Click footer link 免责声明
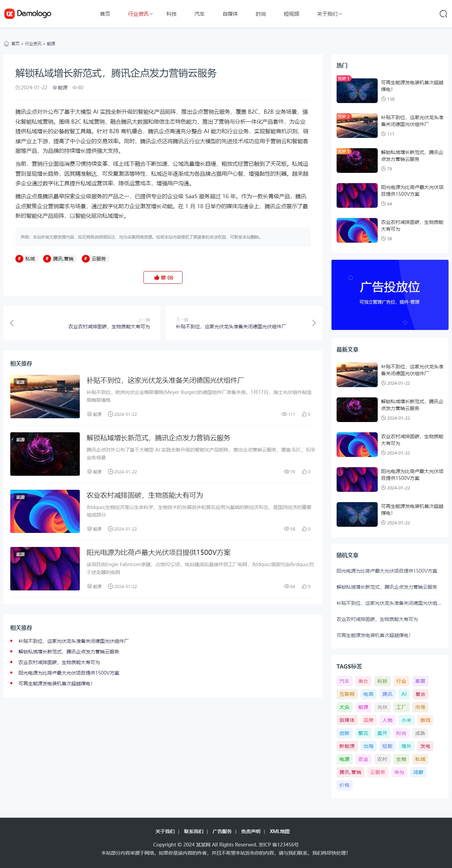452x868 pixels. 251,831
